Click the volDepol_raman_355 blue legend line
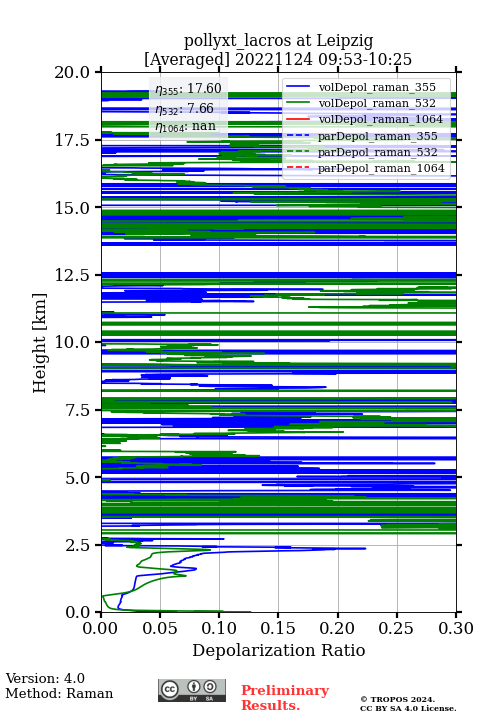 tap(298, 87)
